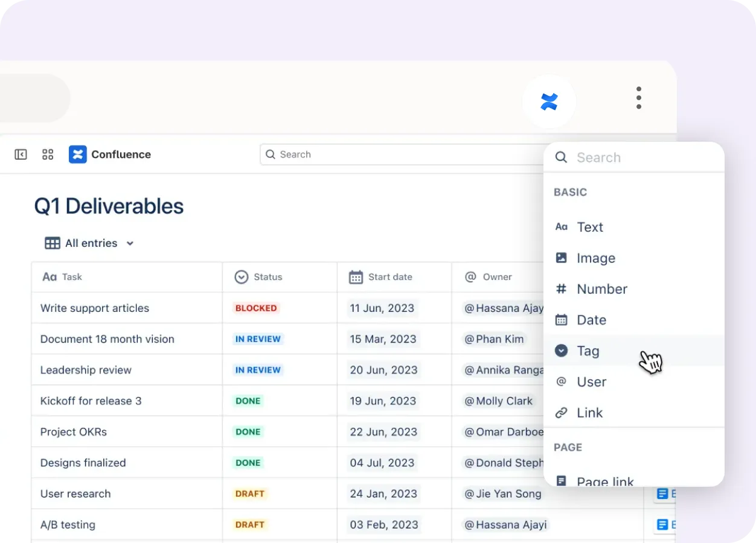The image size is (756, 543).
Task: Click DONE tag for Project OKRs
Action: click(x=248, y=432)
